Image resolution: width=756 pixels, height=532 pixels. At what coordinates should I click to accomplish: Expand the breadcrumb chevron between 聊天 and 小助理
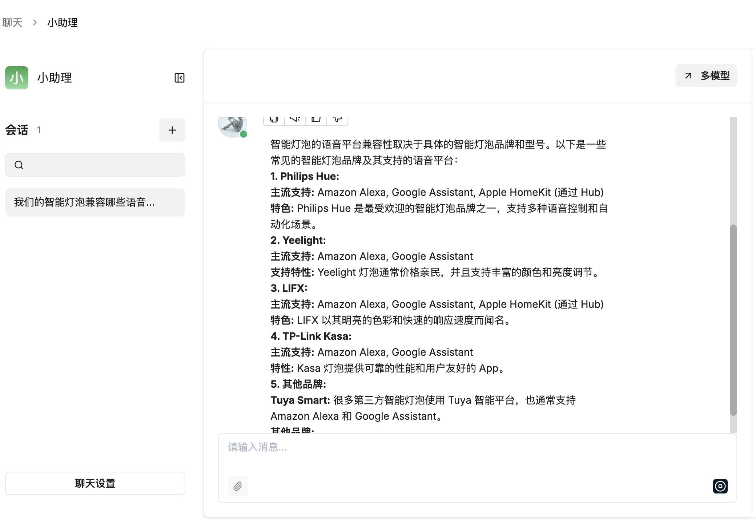[x=35, y=23]
